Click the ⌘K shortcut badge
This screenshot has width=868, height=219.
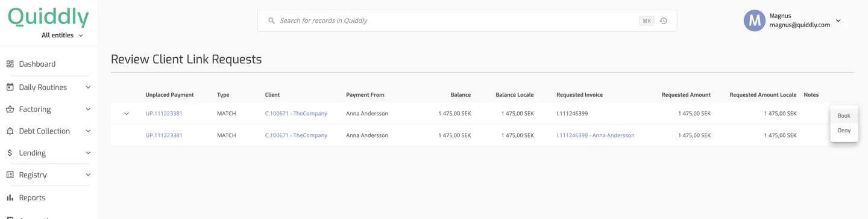[647, 21]
